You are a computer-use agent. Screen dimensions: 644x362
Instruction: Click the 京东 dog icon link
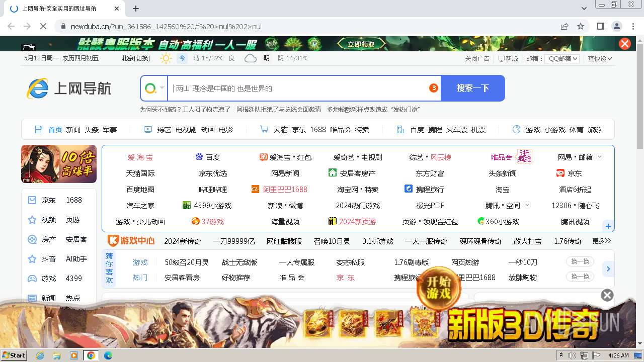(560, 173)
